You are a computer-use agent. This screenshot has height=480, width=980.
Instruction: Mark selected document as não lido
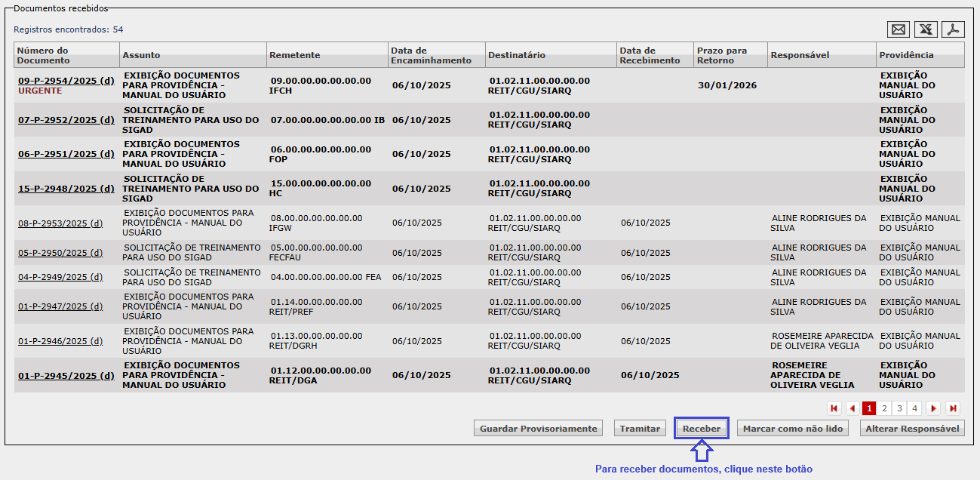(792, 429)
